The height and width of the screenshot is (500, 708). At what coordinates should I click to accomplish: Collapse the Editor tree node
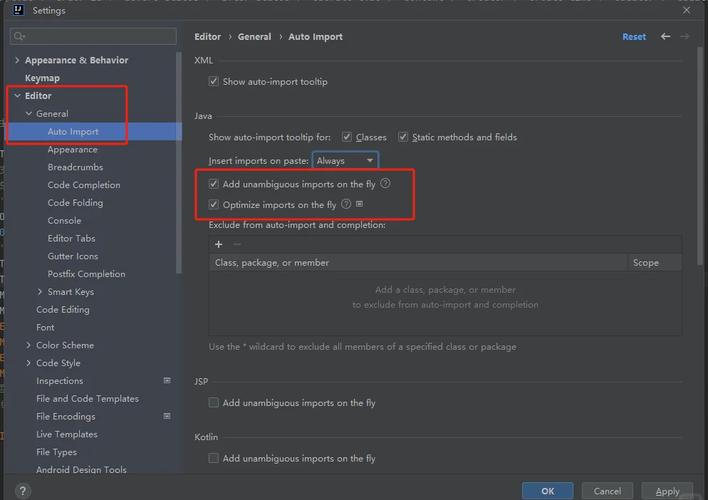pos(17,96)
